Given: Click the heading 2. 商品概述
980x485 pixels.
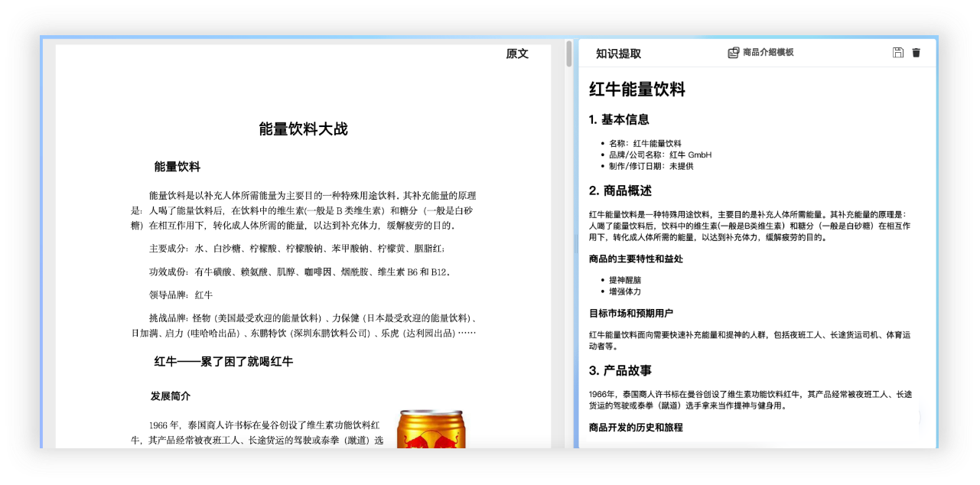Looking at the screenshot, I should [620, 190].
